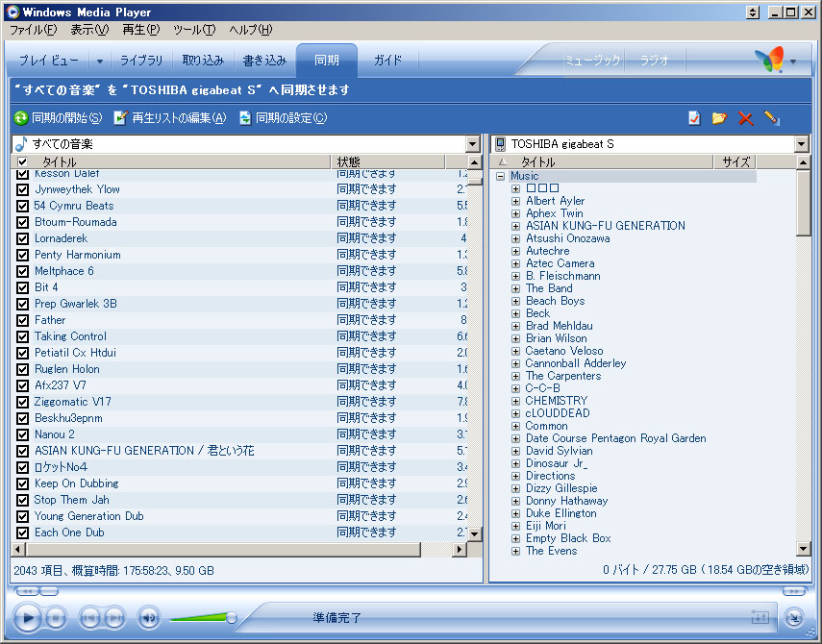822x644 pixels.
Task: Click the 同期の設定(C) button label
Action: click(x=291, y=118)
